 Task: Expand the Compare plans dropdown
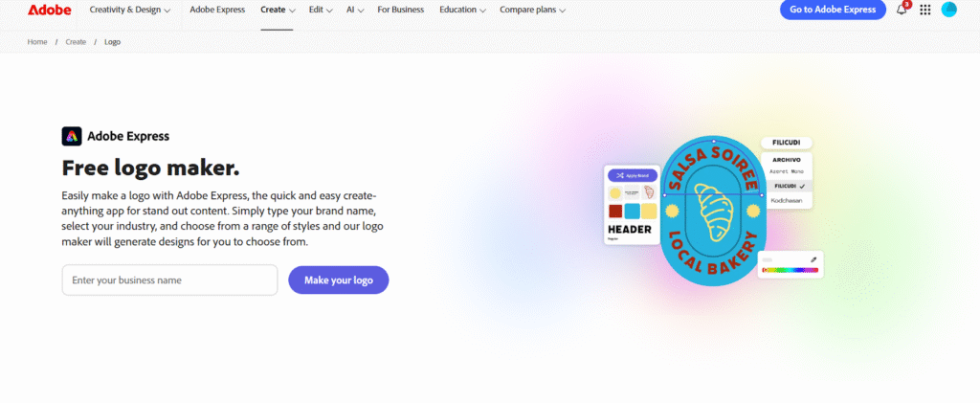pyautogui.click(x=534, y=10)
